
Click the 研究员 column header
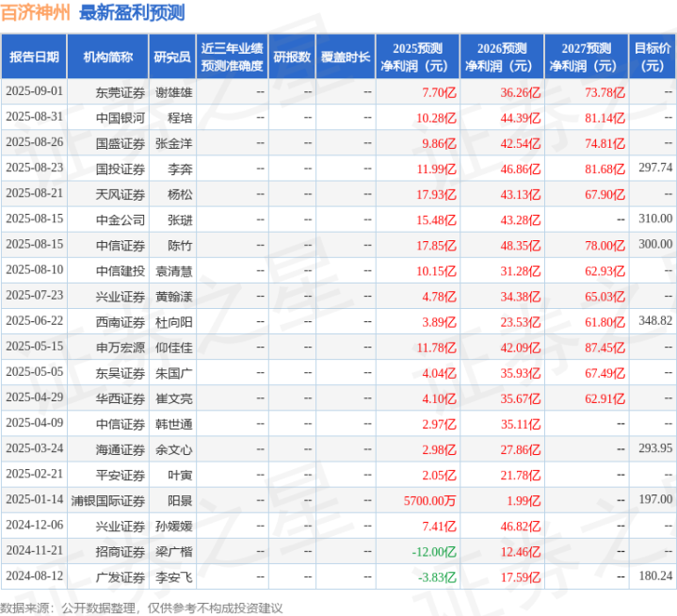(x=172, y=57)
